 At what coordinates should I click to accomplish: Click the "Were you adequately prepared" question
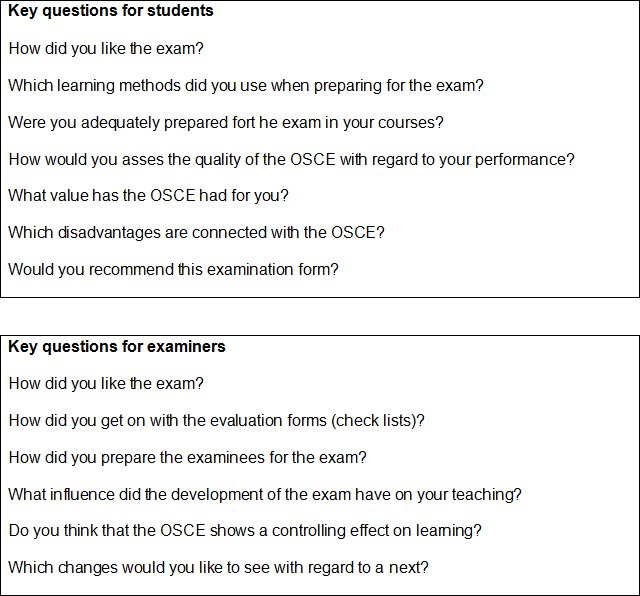click(225, 122)
